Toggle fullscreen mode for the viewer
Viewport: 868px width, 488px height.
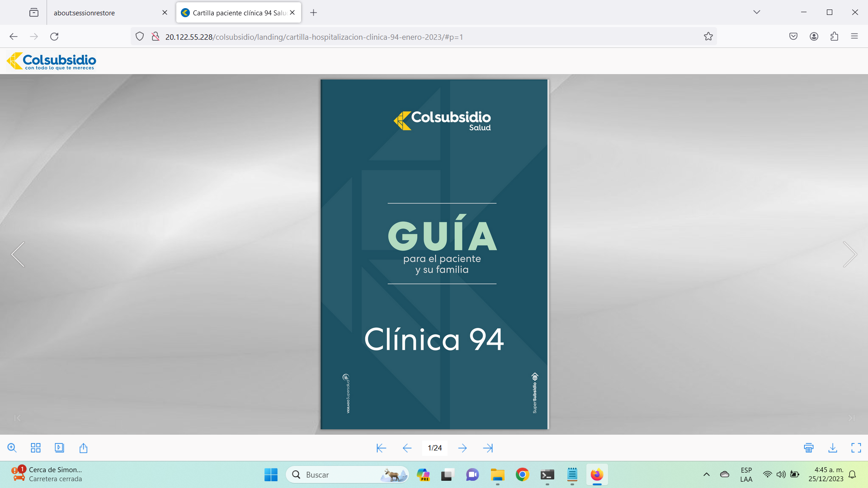click(856, 448)
